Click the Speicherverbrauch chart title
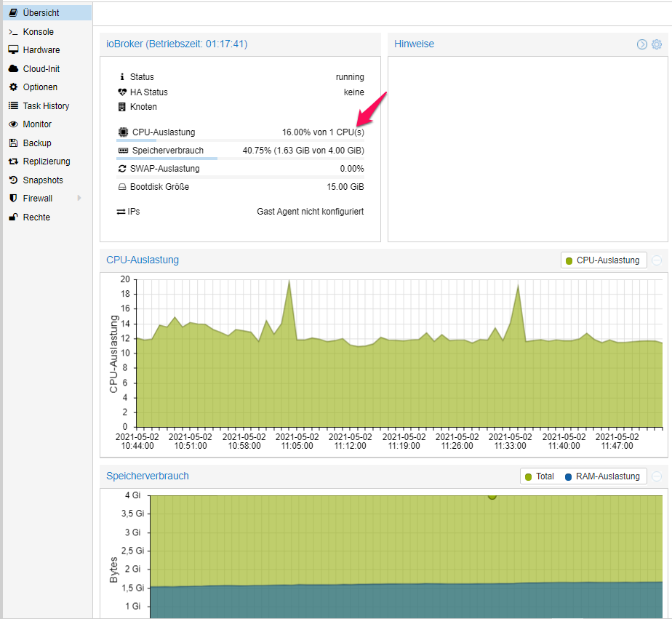The image size is (672, 619). (148, 476)
